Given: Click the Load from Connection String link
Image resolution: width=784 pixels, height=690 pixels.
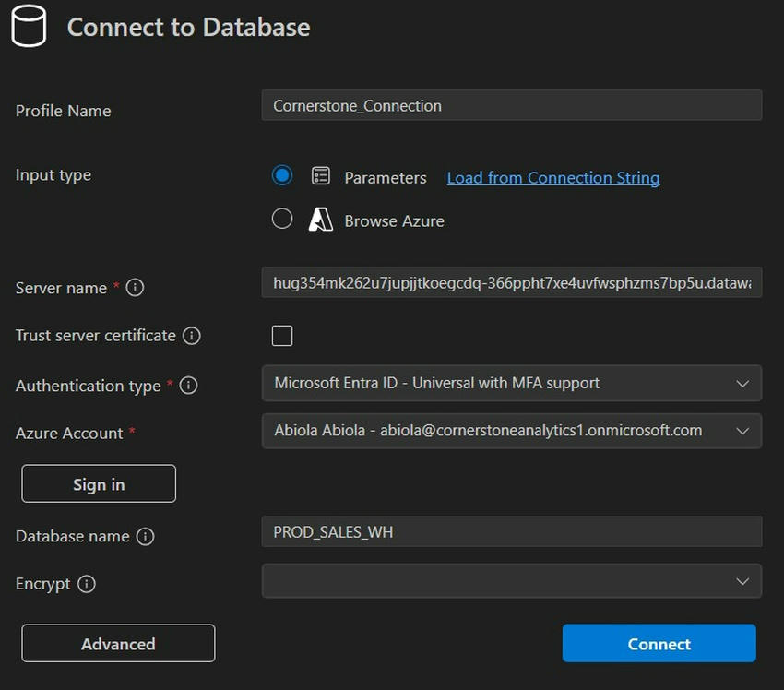Looking at the screenshot, I should [552, 177].
